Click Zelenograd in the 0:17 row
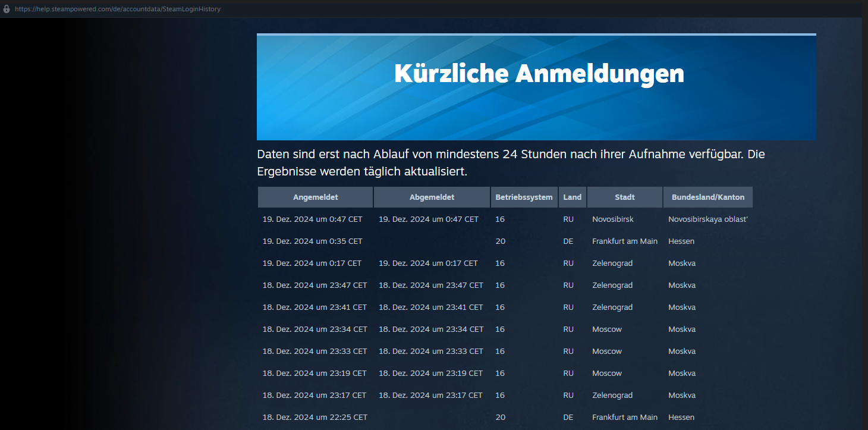The height and width of the screenshot is (430, 868). point(612,263)
